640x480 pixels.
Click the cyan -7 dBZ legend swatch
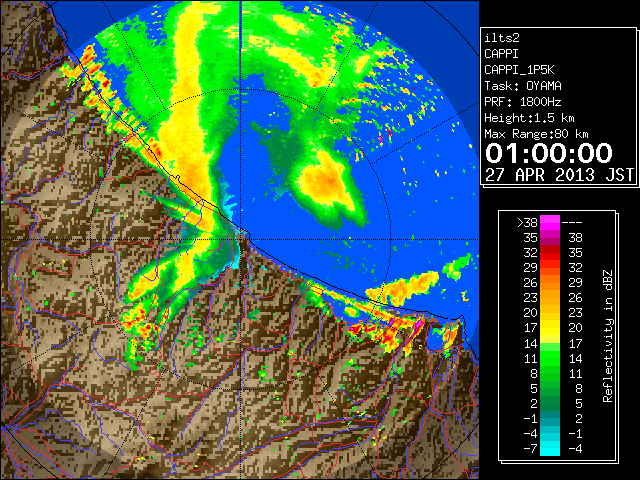550,449
